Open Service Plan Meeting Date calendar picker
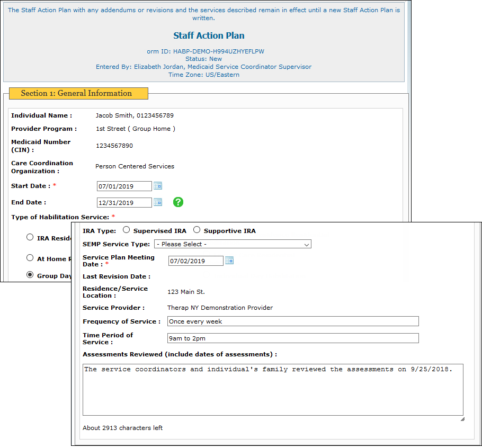Screen dimensions: 482x448 tap(229, 261)
